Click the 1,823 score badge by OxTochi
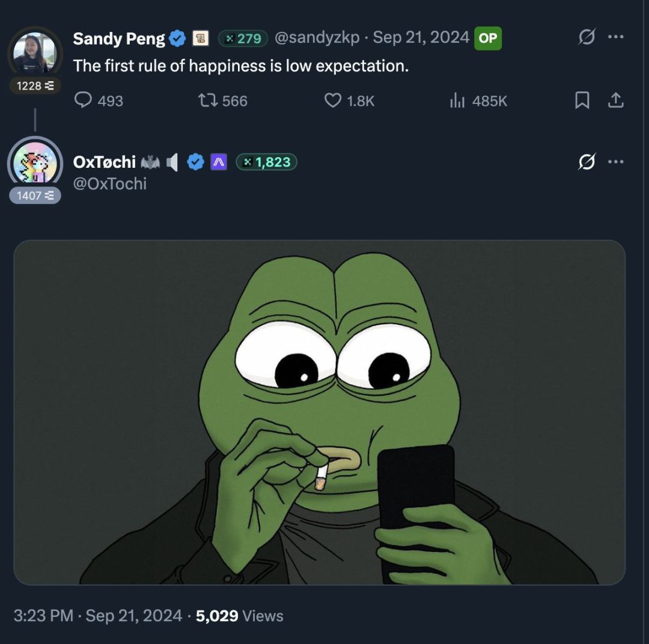The image size is (649, 644). (267, 162)
